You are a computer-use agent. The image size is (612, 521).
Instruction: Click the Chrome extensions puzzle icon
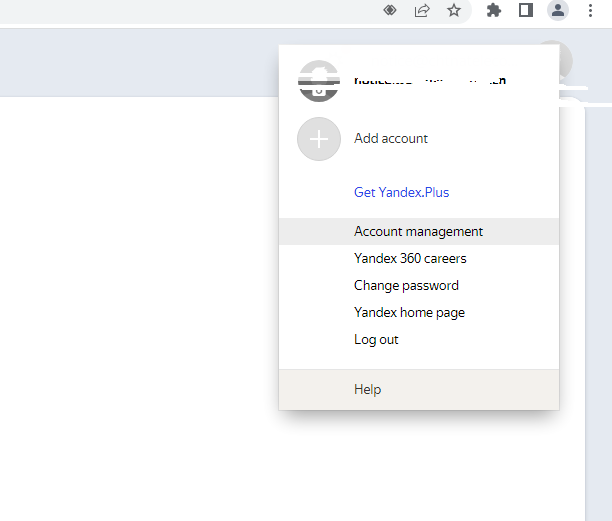(x=494, y=10)
